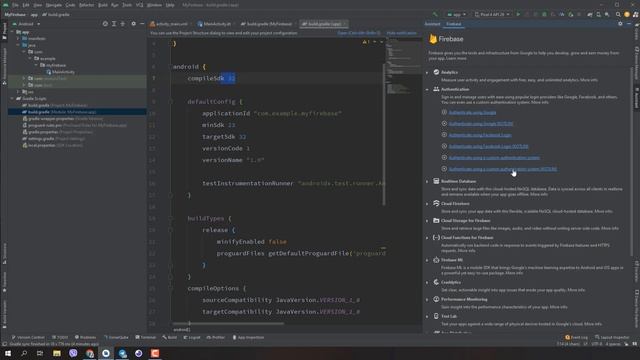Open the Refactor menu
The image size is (640, 360).
tap(86, 5)
